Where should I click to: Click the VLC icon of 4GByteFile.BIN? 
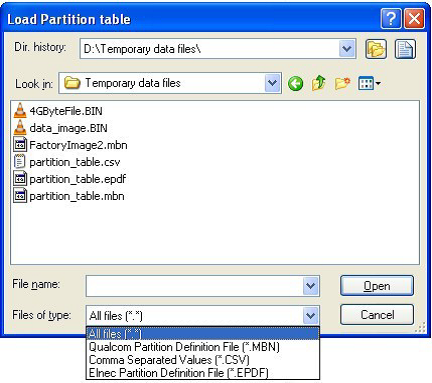coord(20,111)
